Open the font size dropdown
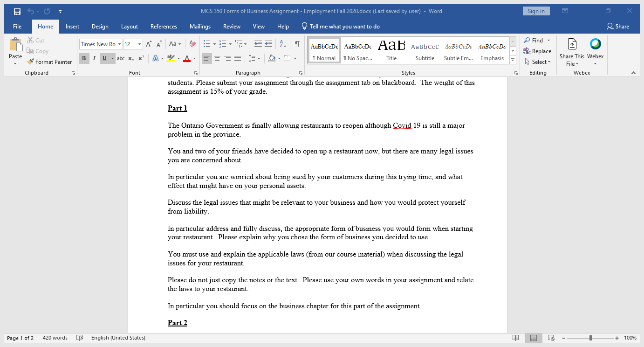 138,44
